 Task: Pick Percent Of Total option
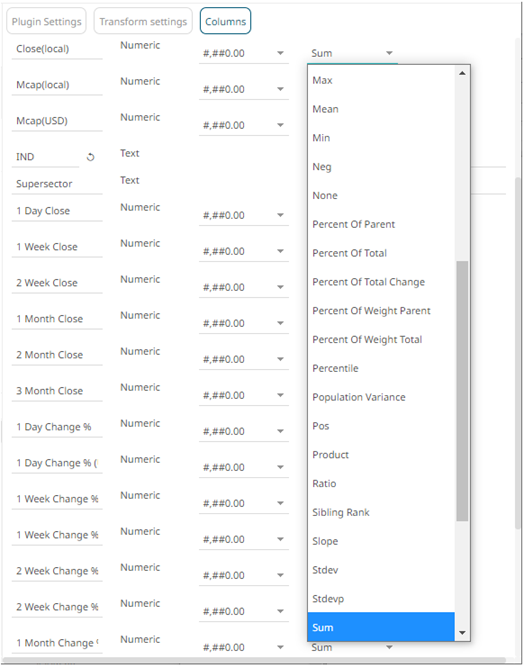[x=381, y=253]
